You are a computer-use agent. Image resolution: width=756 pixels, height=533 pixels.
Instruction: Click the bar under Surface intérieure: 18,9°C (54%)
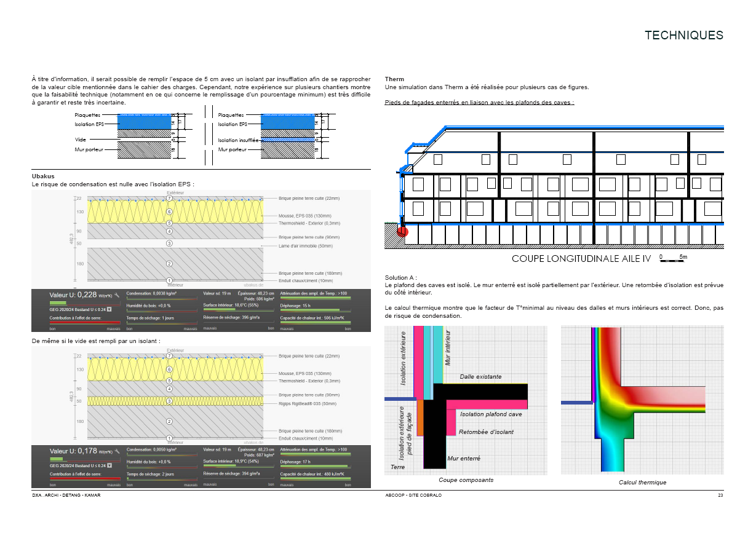pyautogui.click(x=238, y=467)
